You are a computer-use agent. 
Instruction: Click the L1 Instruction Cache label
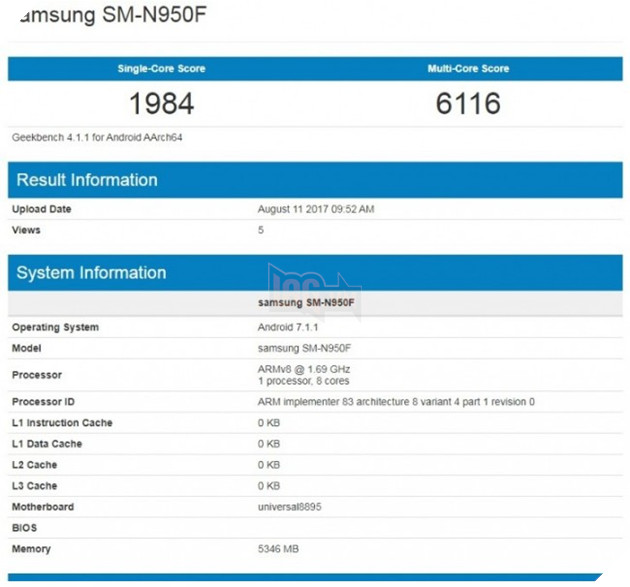[62, 423]
